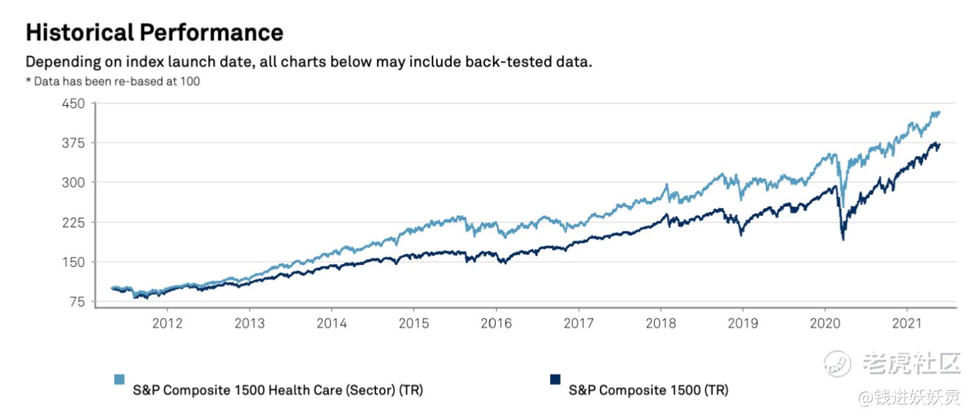
Task: Select the 2018 label on the x-axis
Action: 661,322
